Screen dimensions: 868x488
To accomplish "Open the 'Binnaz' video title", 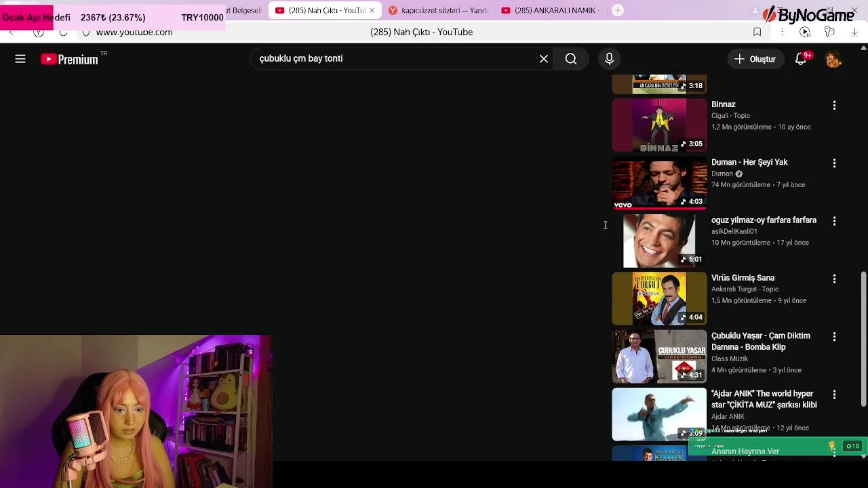I will pyautogui.click(x=723, y=104).
